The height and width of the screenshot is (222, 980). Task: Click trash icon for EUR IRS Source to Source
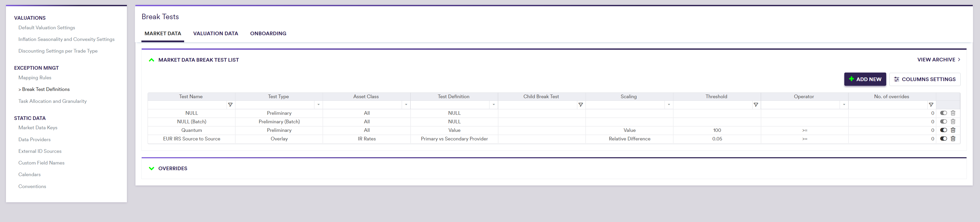click(x=953, y=139)
